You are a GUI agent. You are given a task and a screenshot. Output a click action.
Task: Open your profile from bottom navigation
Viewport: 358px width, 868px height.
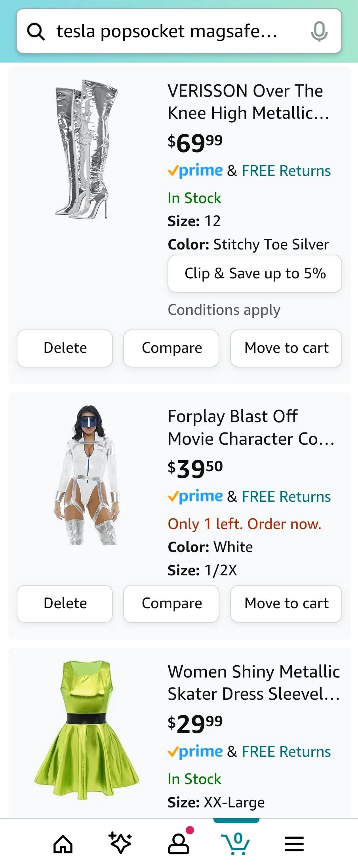pyautogui.click(x=178, y=843)
